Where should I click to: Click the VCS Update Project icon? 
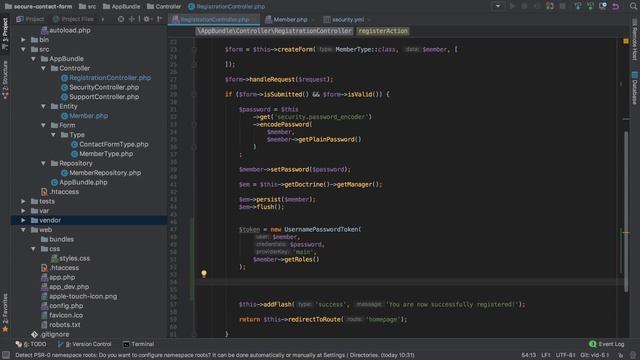(x=578, y=6)
